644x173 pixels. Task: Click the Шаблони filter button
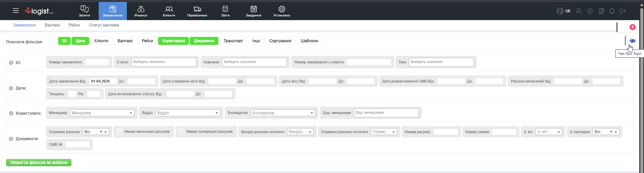[x=309, y=41]
